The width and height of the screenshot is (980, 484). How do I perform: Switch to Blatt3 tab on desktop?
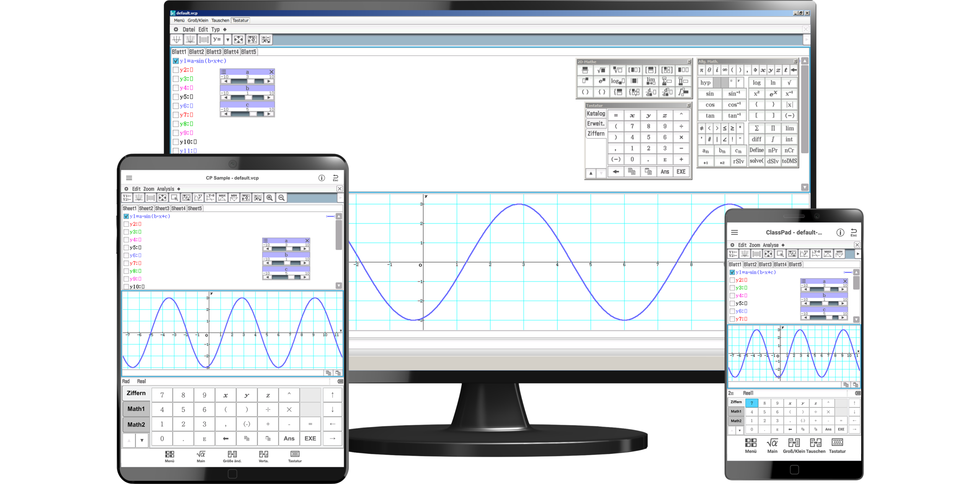tap(214, 52)
